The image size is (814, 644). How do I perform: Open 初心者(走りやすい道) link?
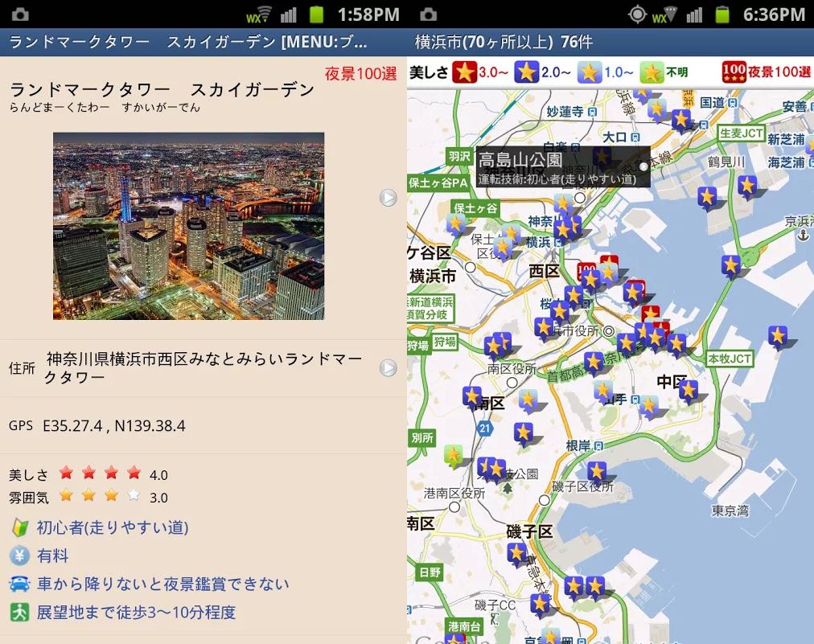pyautogui.click(x=113, y=527)
